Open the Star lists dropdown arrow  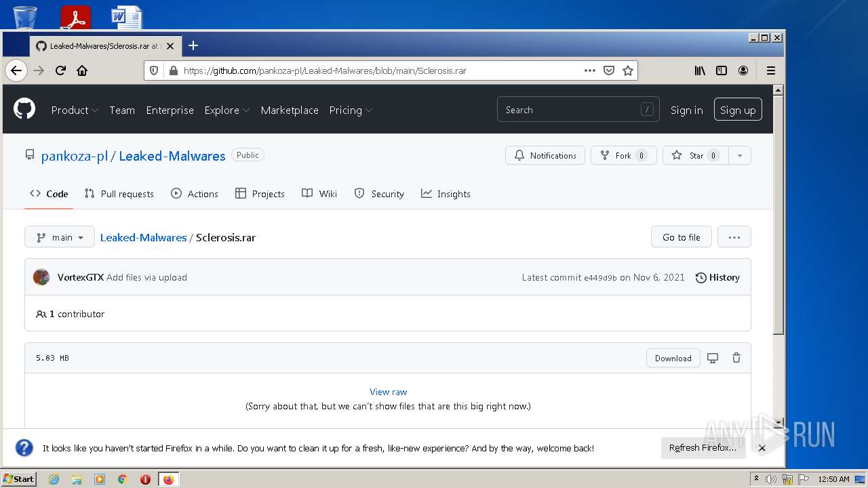[x=740, y=155]
